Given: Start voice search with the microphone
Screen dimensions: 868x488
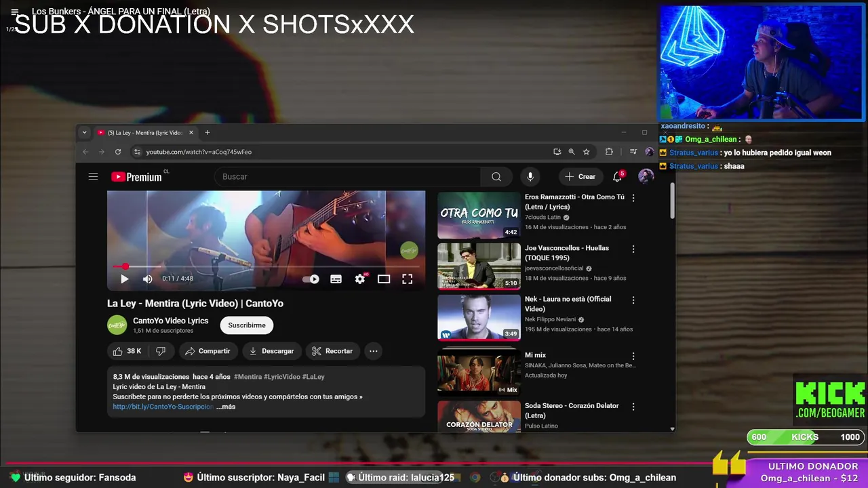Looking at the screenshot, I should [x=530, y=177].
